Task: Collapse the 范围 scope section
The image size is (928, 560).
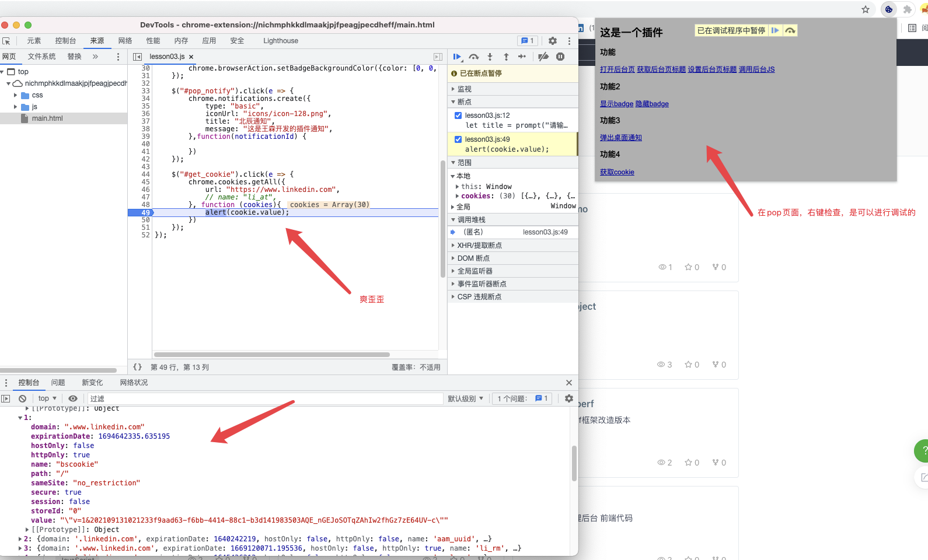Action: point(513,163)
